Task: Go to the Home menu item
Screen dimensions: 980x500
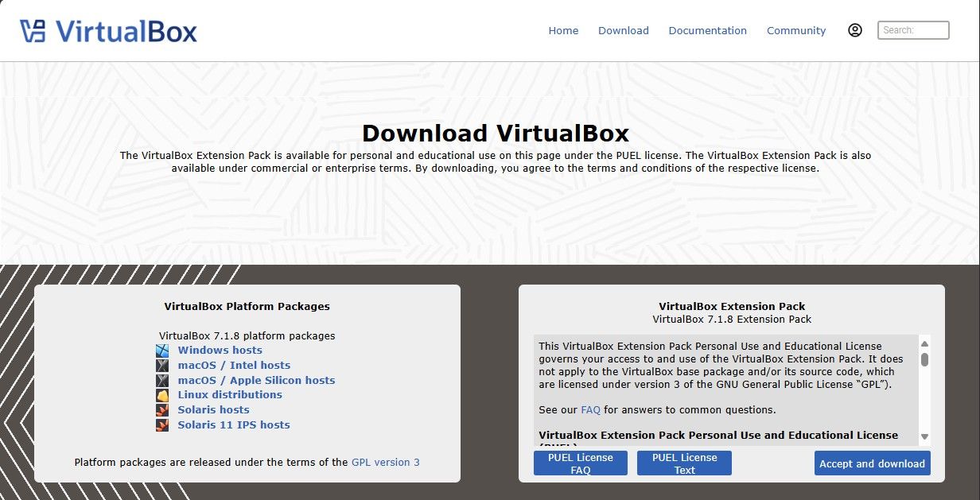Action: click(563, 31)
